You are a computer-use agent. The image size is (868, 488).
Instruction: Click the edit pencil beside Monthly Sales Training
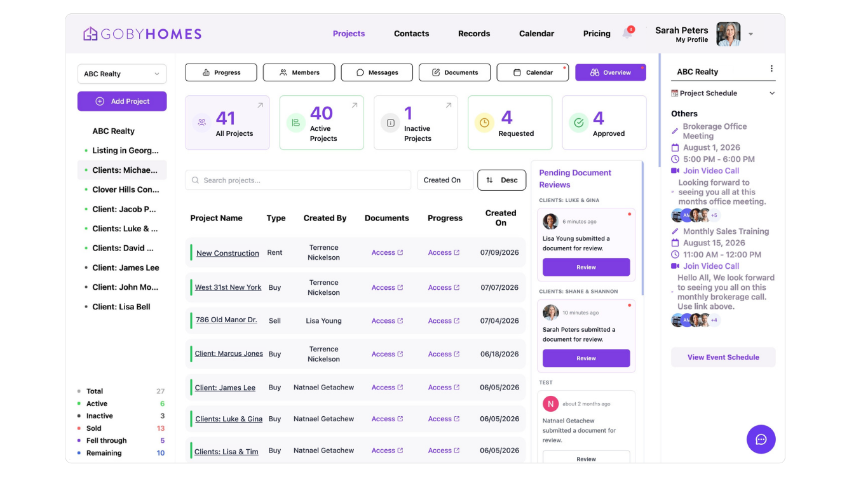[x=675, y=232]
